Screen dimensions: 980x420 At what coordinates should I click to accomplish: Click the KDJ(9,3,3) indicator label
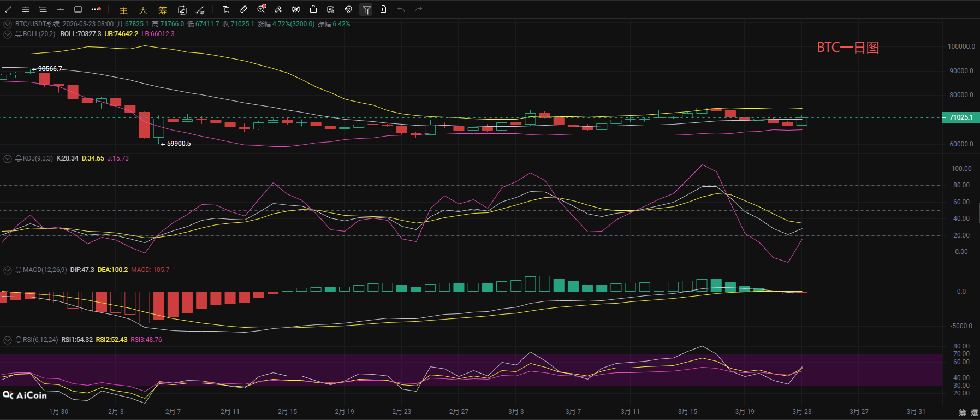coord(38,158)
